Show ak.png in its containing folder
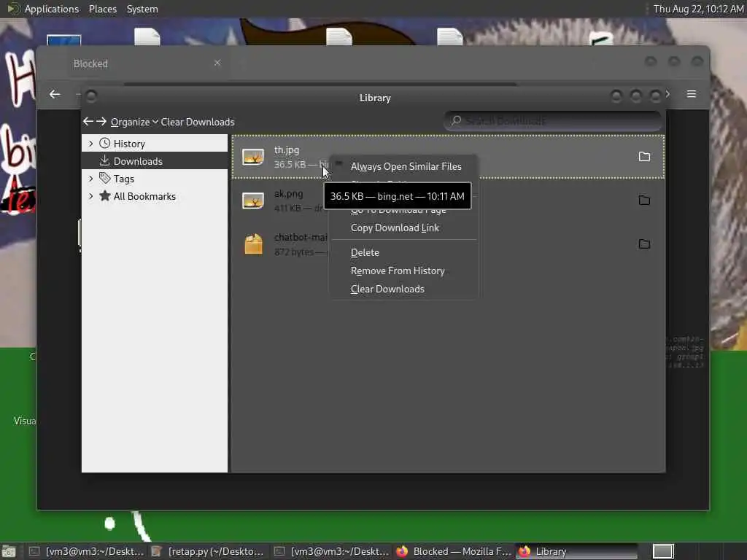Screen dimensions: 747x560 tap(644, 200)
